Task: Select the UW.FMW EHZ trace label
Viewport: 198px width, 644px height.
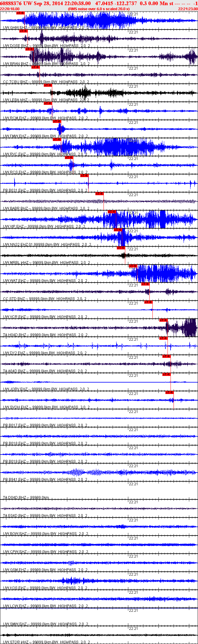Action: pyautogui.click(x=46, y=136)
